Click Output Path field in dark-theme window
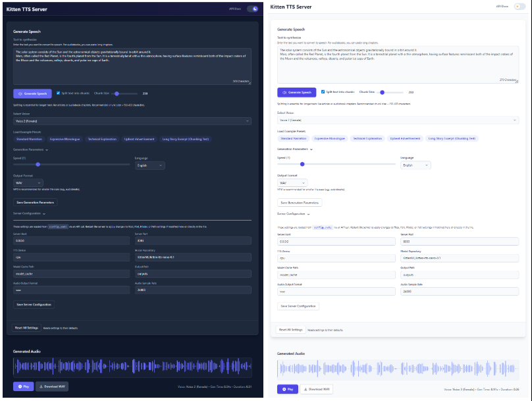This screenshot has width=532, height=401. click(x=193, y=274)
